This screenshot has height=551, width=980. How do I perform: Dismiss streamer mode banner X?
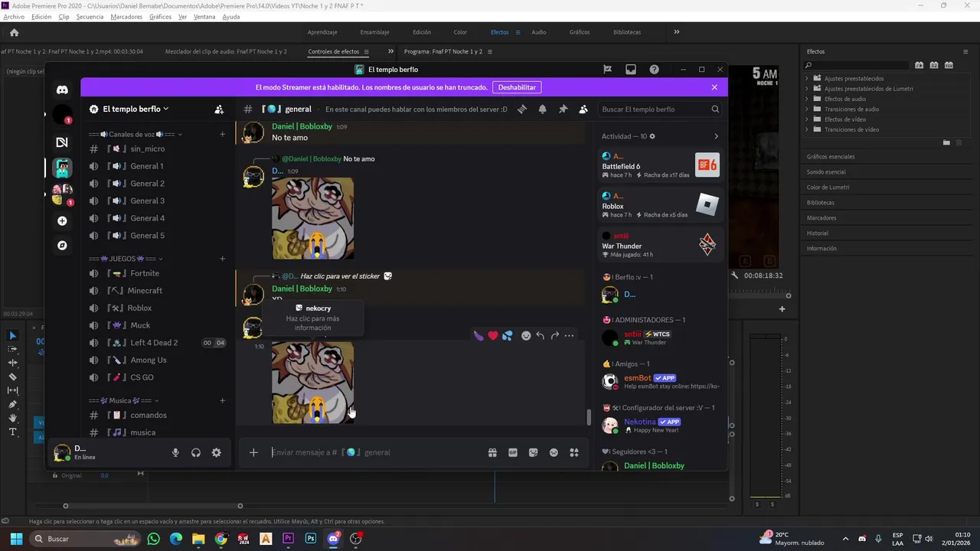pyautogui.click(x=714, y=87)
